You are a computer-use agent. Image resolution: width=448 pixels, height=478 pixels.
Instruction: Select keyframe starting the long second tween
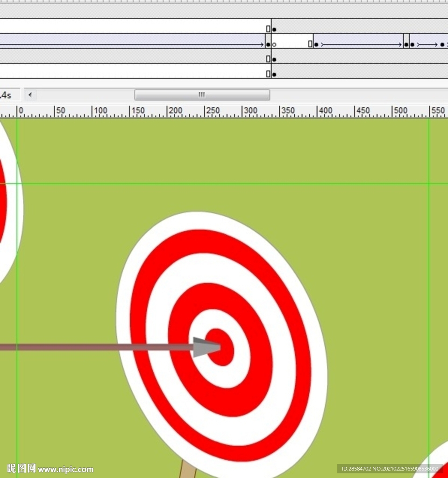(316, 45)
